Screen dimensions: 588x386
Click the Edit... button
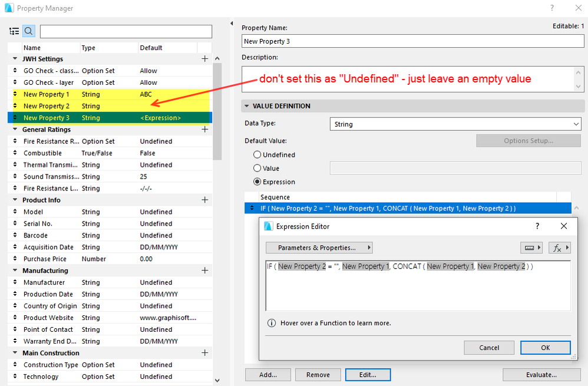(x=368, y=374)
